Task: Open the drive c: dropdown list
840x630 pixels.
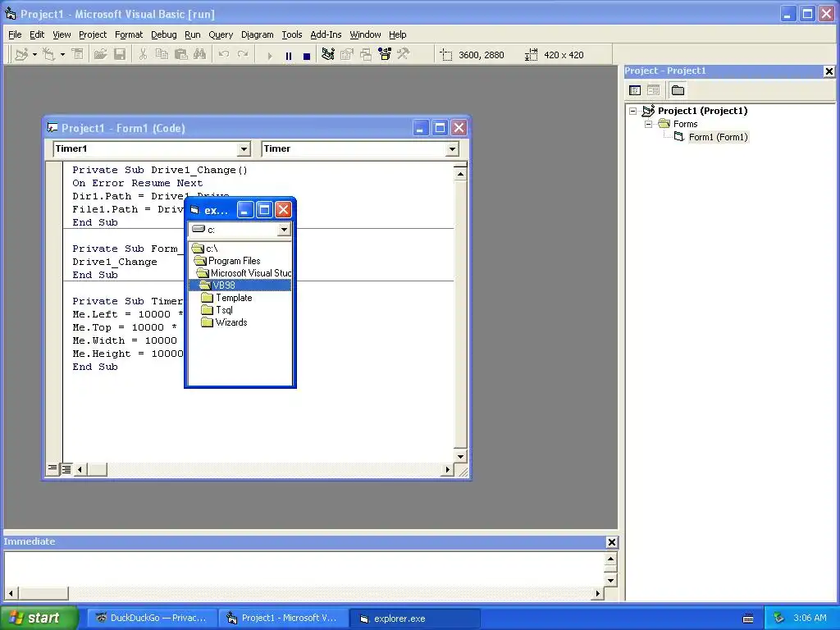Action: (284, 230)
